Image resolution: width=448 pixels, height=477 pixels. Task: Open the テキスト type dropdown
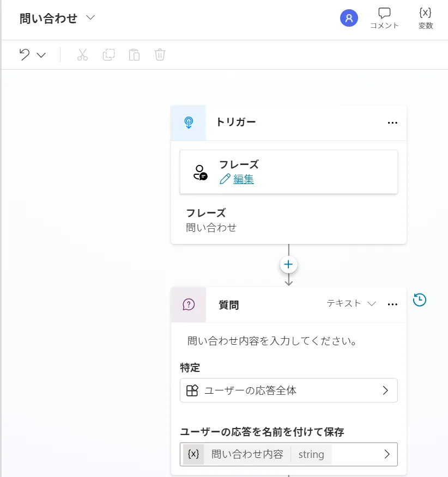[x=352, y=303]
